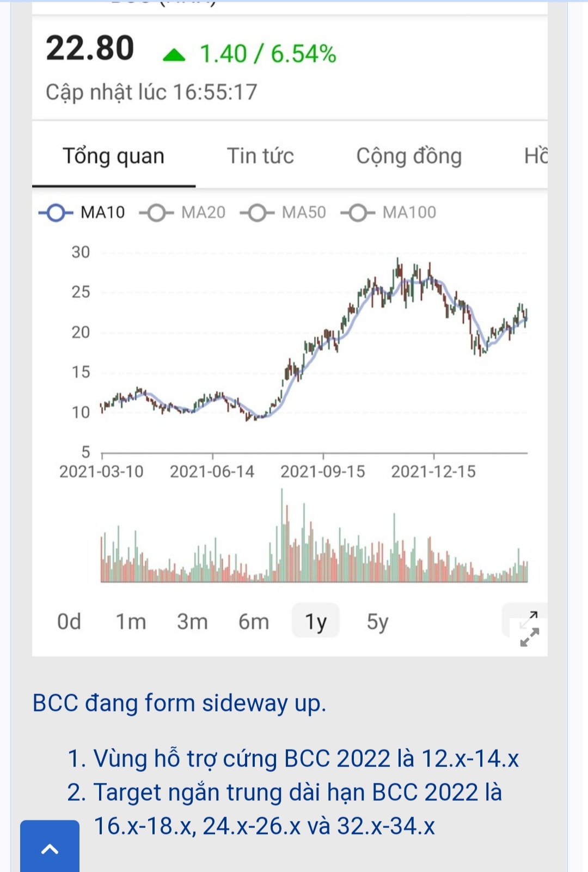The height and width of the screenshot is (872, 588).
Task: Choose the 3m time range
Action: (192, 621)
